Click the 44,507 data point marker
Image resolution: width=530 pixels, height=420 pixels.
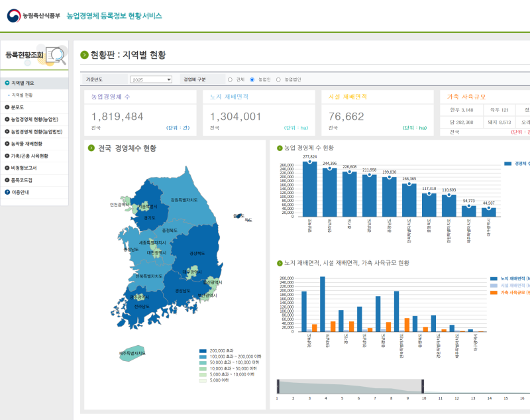[x=489, y=208]
